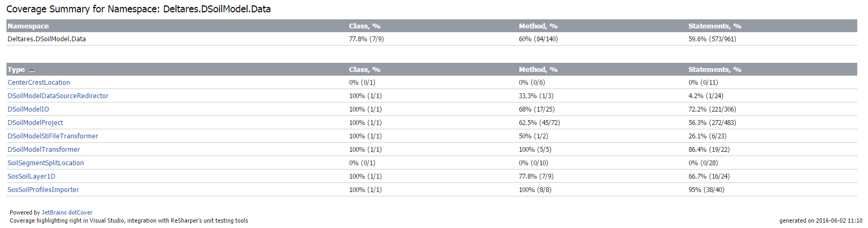Screen dimensions: 868x228
Task: Select the DSoilModelStiFileTransformer link
Action: tap(53, 136)
